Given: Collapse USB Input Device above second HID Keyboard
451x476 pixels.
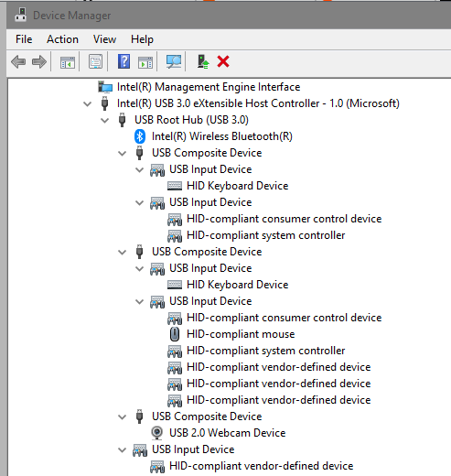Looking at the screenshot, I should point(140,269).
